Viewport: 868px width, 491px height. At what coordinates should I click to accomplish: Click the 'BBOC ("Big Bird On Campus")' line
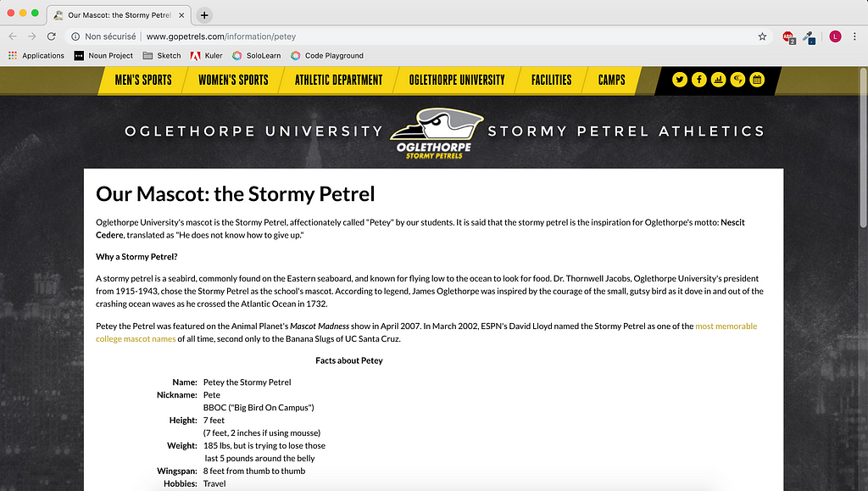tap(259, 407)
